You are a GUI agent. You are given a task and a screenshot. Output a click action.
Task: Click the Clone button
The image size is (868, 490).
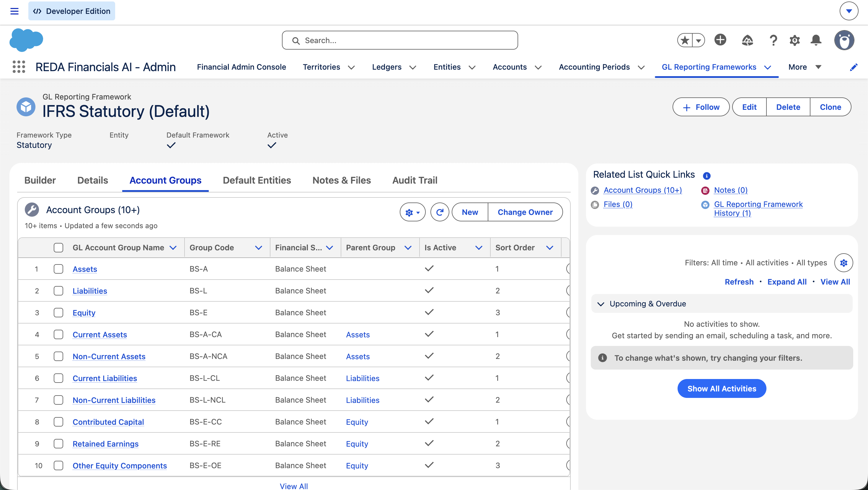[x=830, y=107]
